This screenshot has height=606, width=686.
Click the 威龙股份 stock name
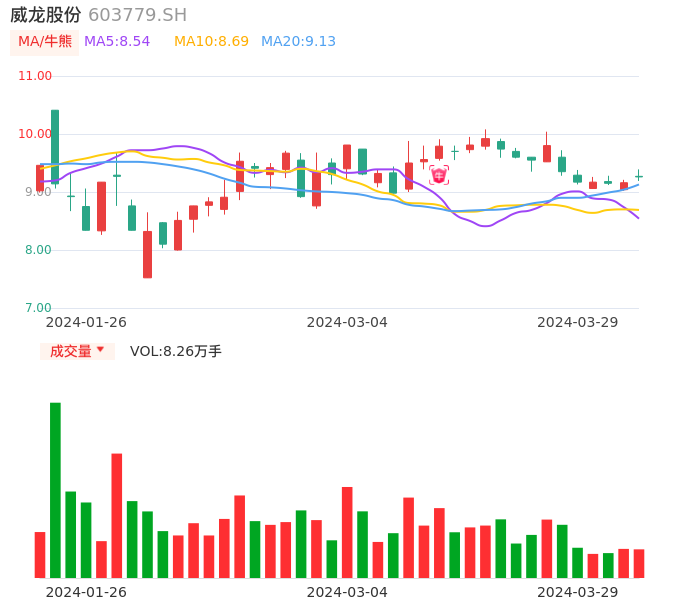click(x=45, y=15)
